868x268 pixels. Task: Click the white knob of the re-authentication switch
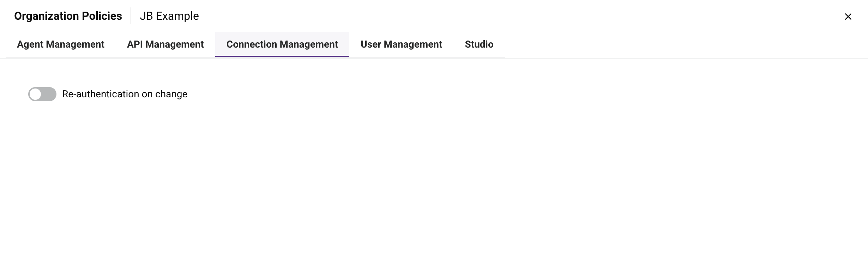35,94
